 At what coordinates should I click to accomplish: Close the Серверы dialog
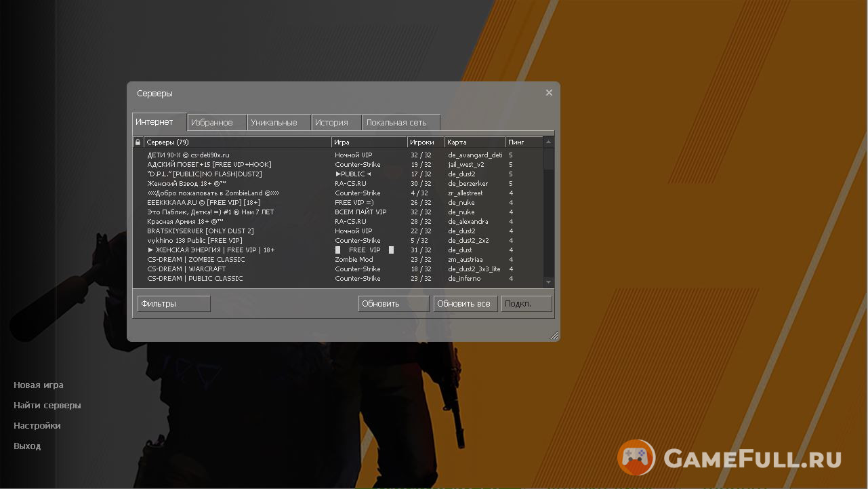tap(549, 93)
